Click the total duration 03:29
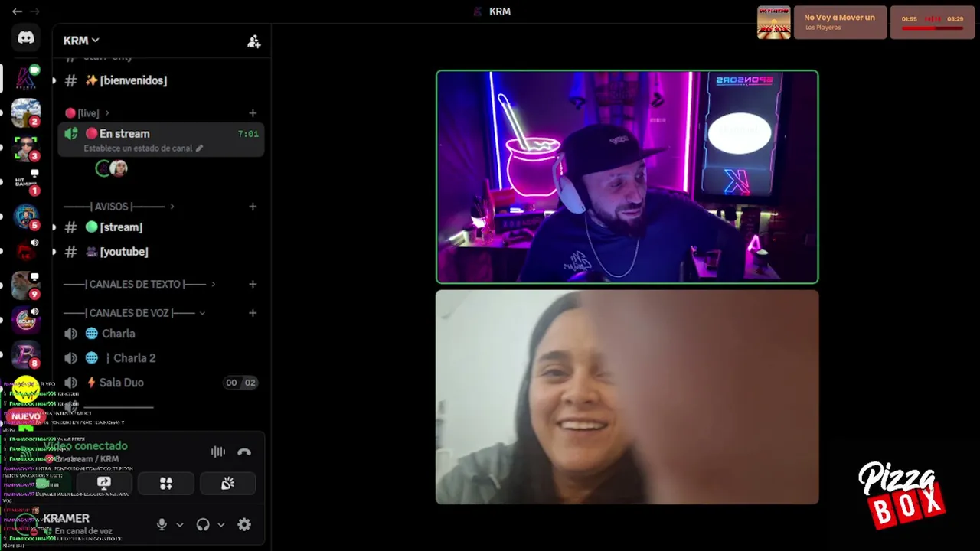 (x=955, y=19)
